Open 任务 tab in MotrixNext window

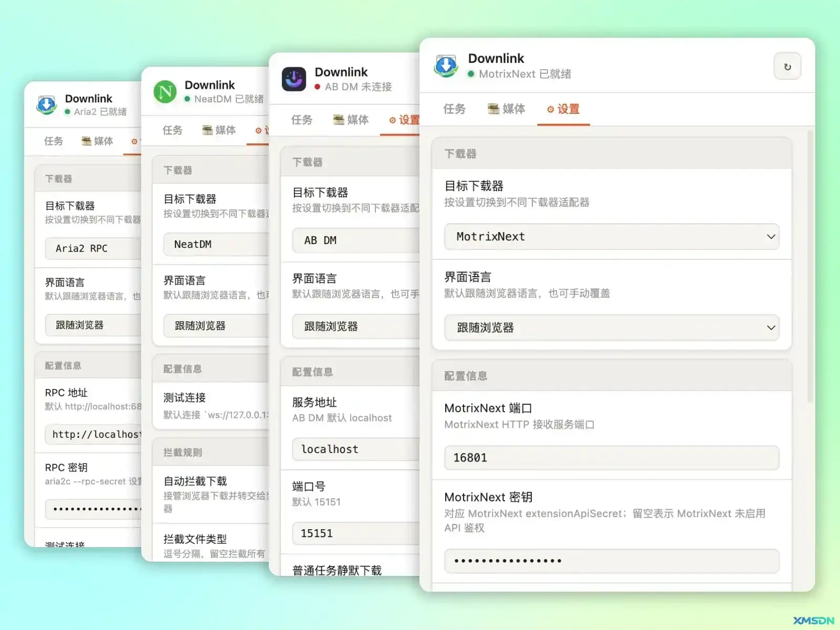click(x=454, y=109)
